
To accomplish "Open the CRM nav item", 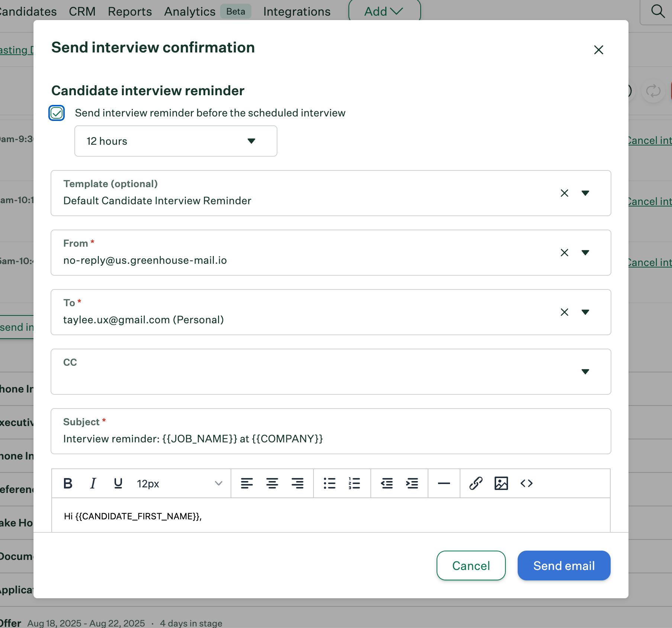I will (x=82, y=11).
